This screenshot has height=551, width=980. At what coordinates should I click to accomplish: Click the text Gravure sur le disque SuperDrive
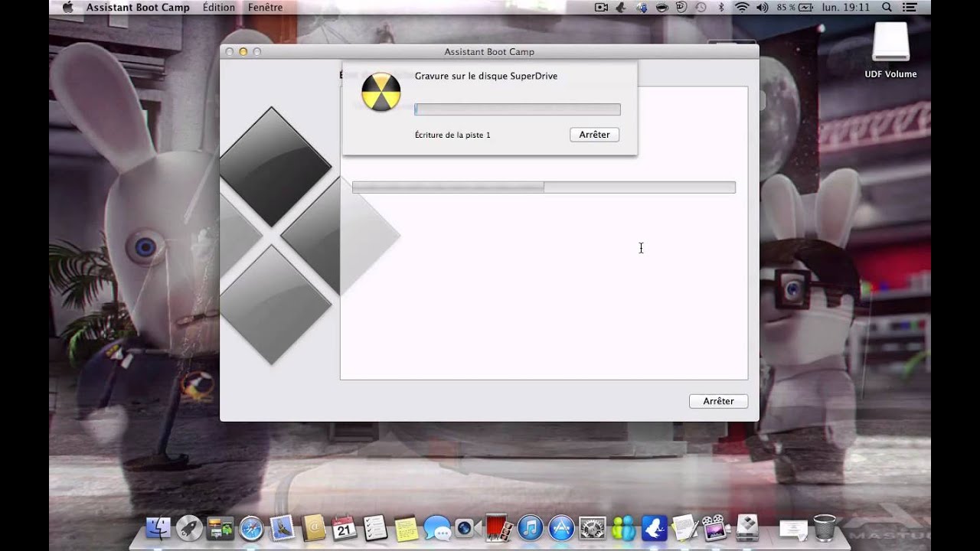pos(486,76)
